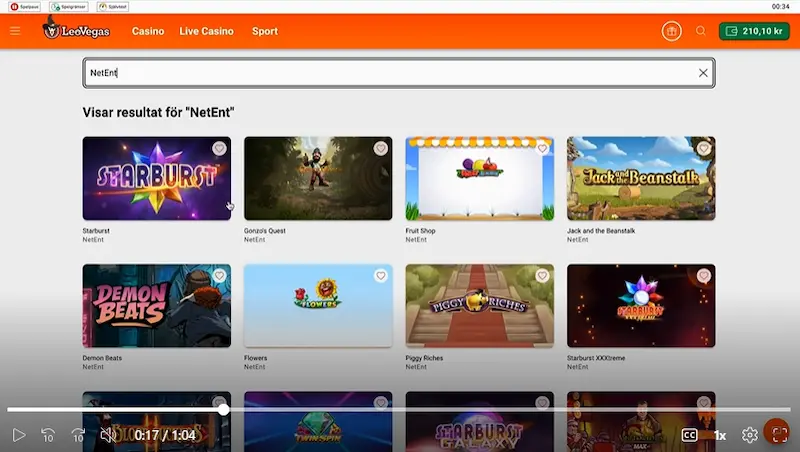800x452 pixels.
Task: Open the Live Casino tab
Action: [206, 31]
